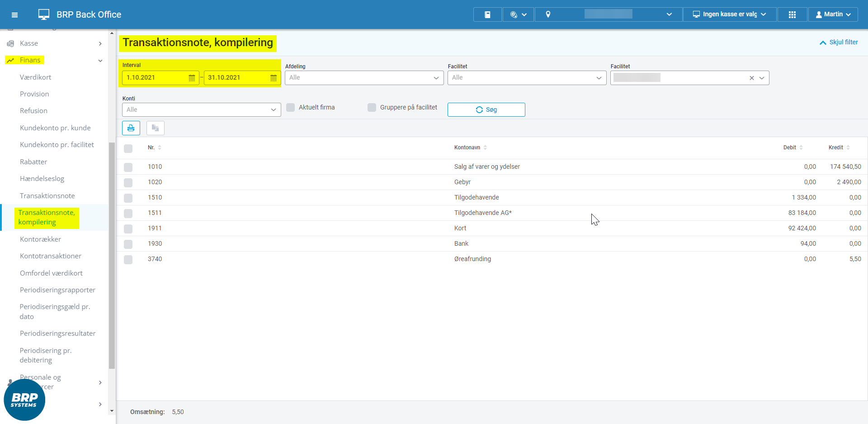Click the Kasse cash register icon
This screenshot has width=868, height=424.
coord(10,43)
